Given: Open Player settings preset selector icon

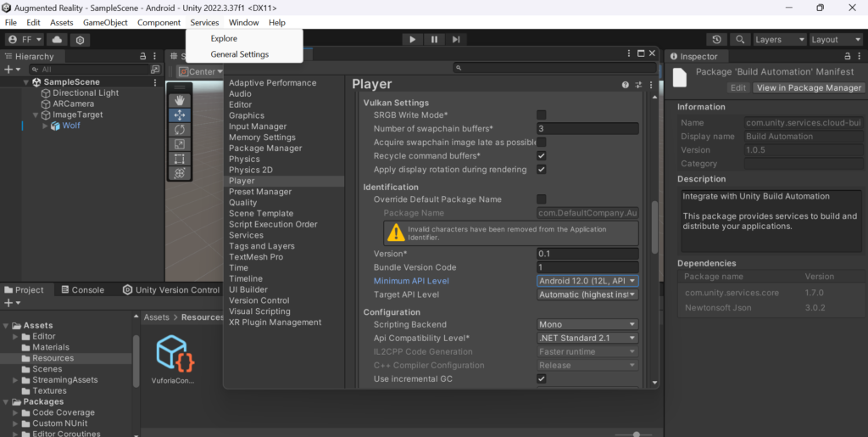Looking at the screenshot, I should point(638,85).
